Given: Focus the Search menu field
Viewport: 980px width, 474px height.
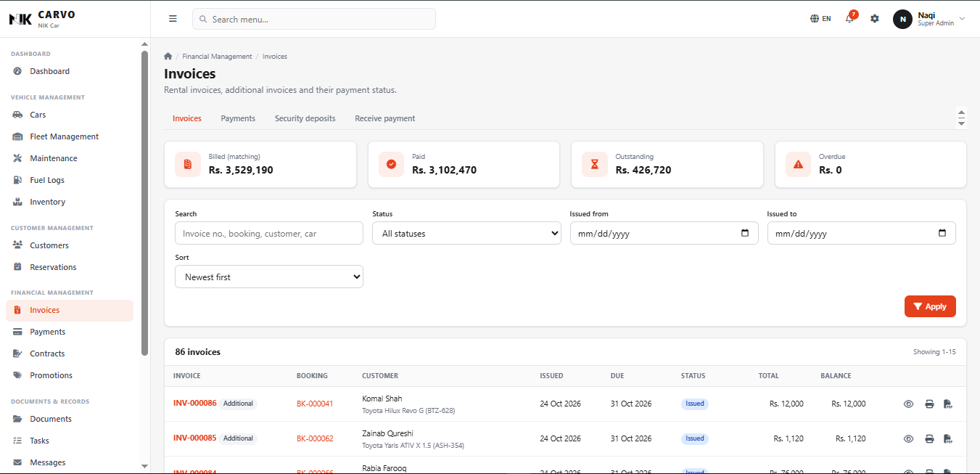Looking at the screenshot, I should [314, 19].
